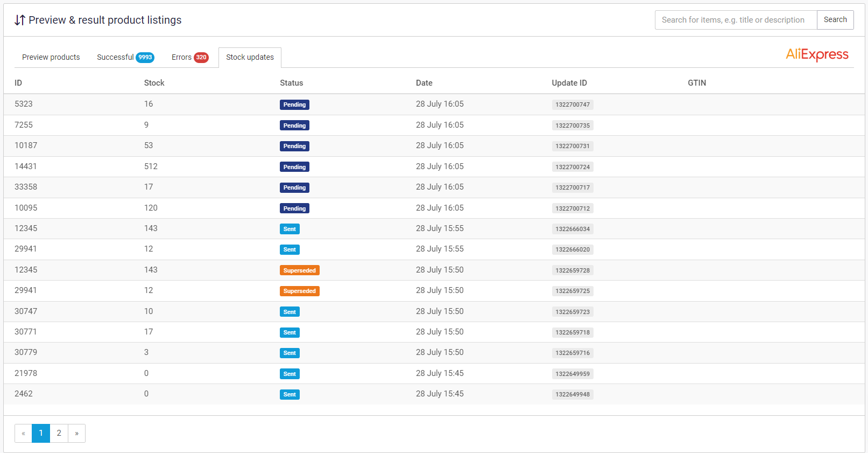The width and height of the screenshot is (868, 453).
Task: Click the Pending badge for ID 33358
Action: (x=294, y=187)
